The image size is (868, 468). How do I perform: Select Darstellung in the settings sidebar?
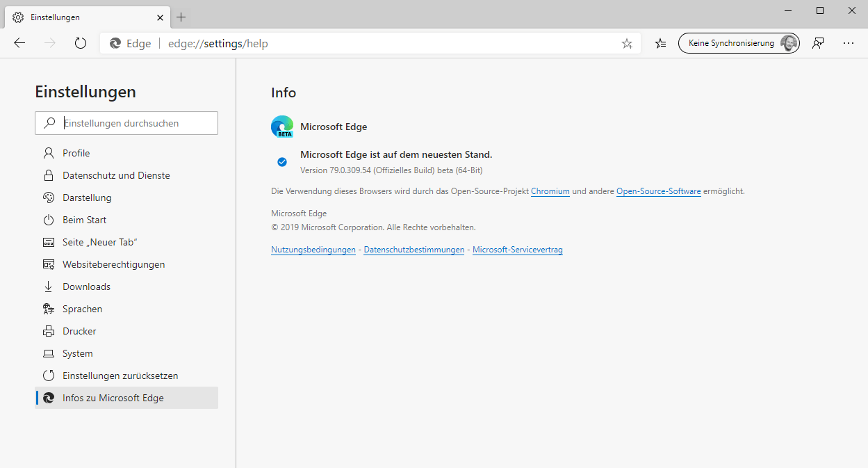[x=87, y=197]
